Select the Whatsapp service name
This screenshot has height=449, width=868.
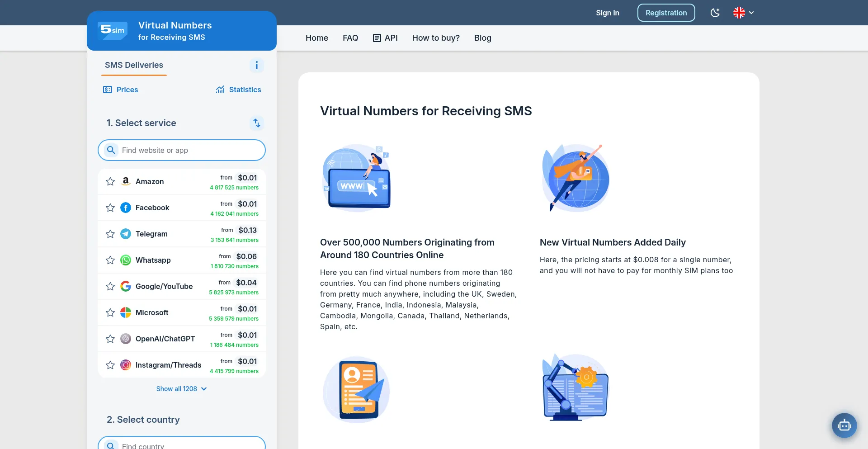click(153, 260)
